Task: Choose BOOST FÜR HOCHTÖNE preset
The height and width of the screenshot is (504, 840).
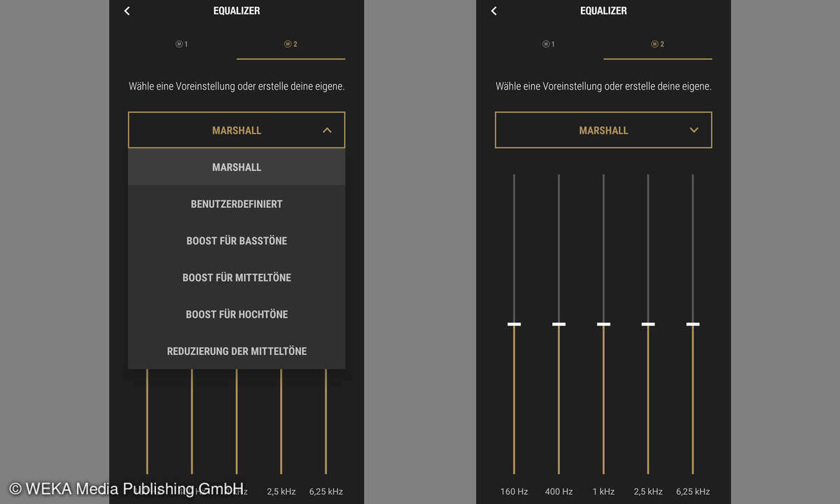Action: tap(237, 314)
